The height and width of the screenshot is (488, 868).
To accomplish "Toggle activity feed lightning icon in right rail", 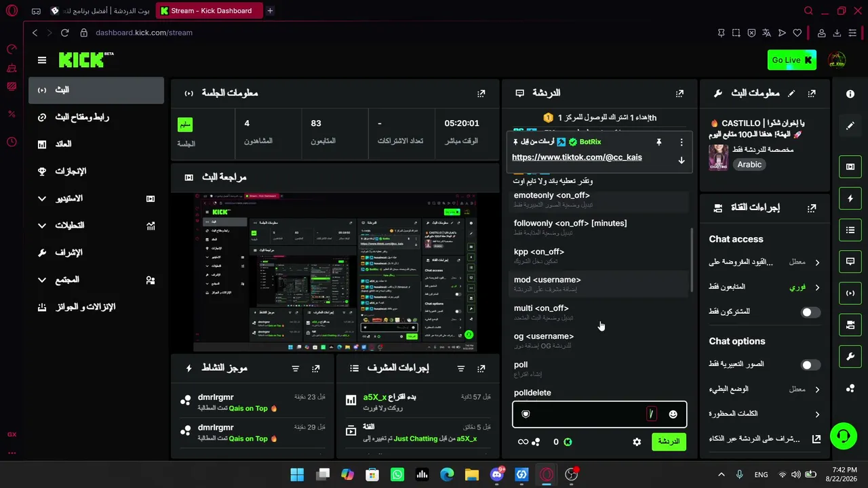I will 850,199.
